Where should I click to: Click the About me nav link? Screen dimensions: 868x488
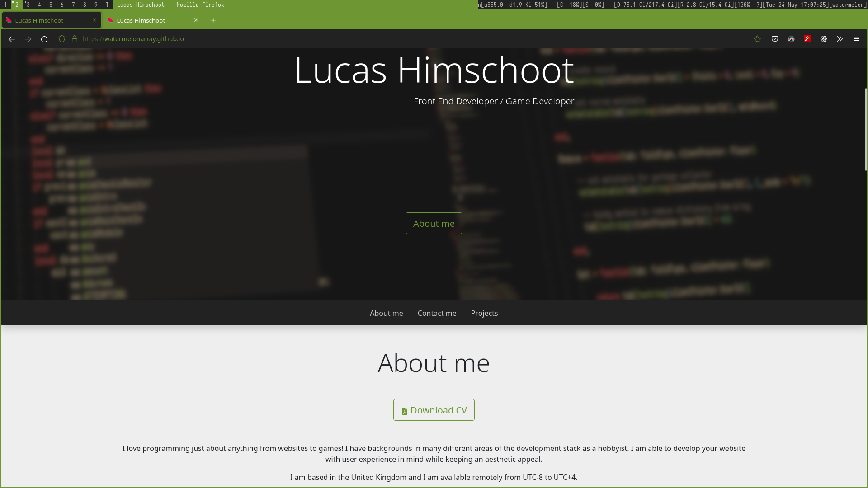tap(387, 313)
